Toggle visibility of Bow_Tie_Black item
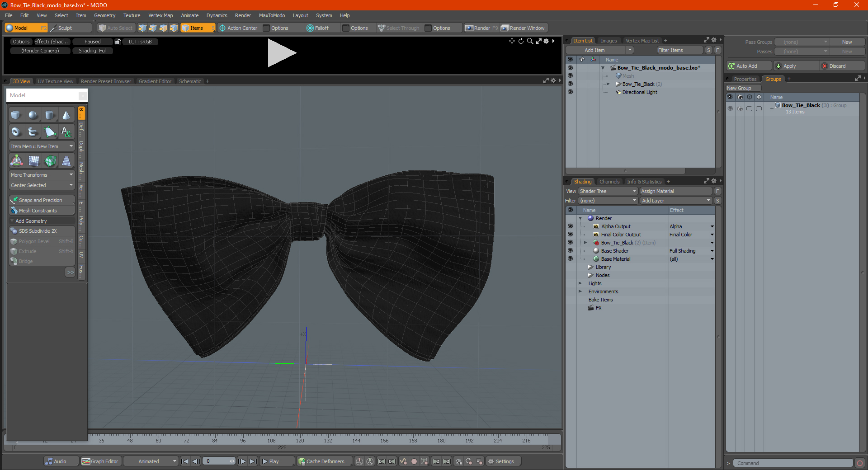 coord(570,84)
